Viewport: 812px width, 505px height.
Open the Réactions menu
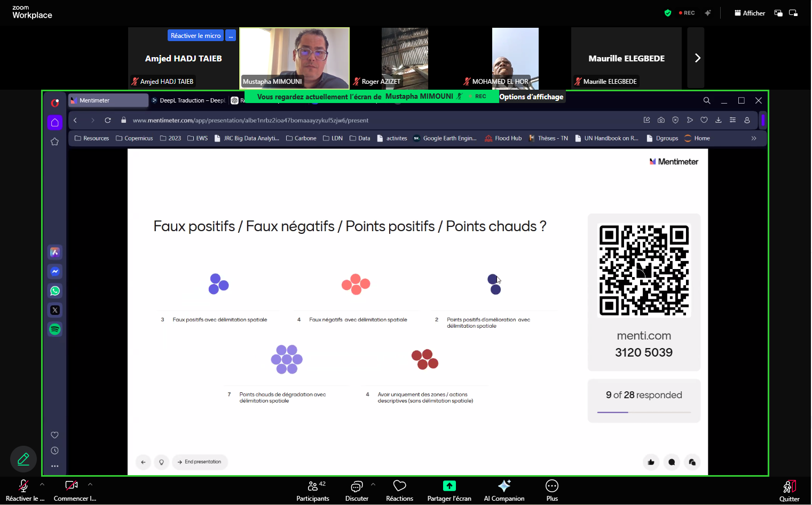coord(399,491)
